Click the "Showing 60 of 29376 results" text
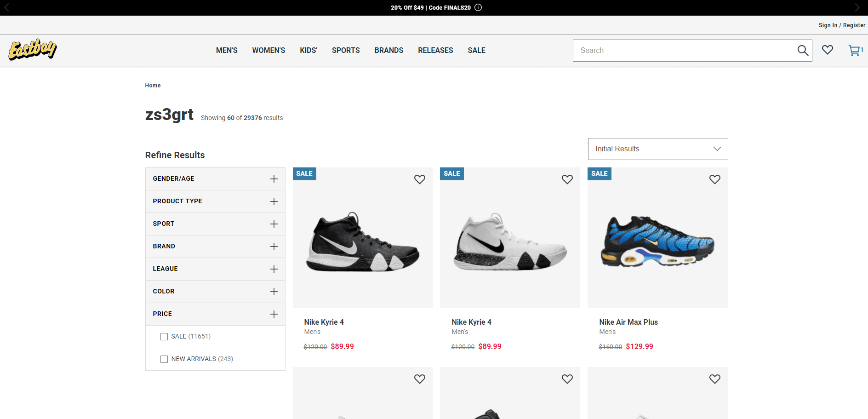Screen dimensions: 868x419 pos(242,118)
